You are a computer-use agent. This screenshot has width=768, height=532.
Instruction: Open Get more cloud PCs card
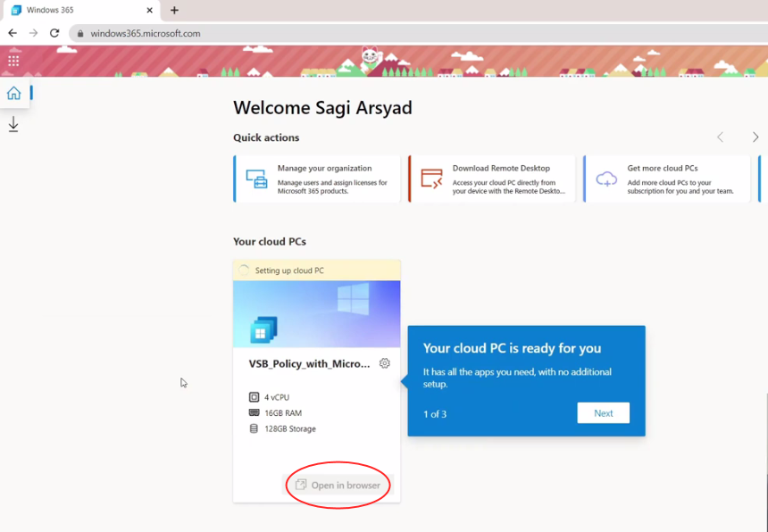point(666,179)
